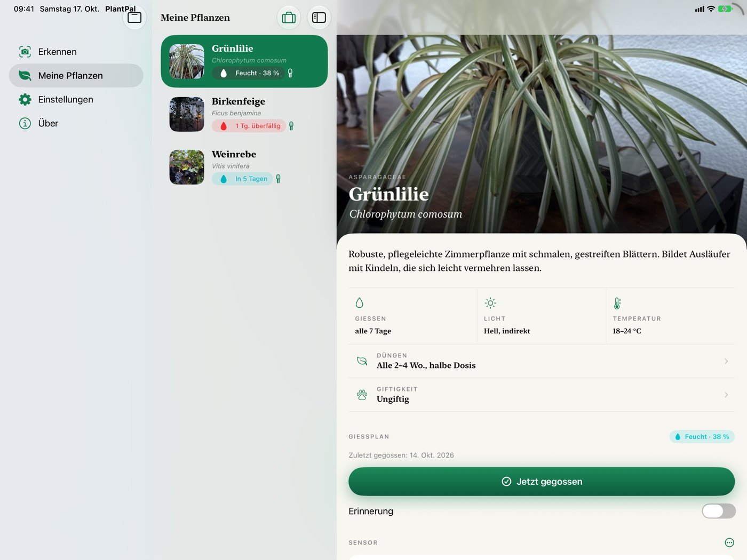Image resolution: width=747 pixels, height=560 pixels.
Task: Click the Düngen leaf icon
Action: click(x=362, y=361)
